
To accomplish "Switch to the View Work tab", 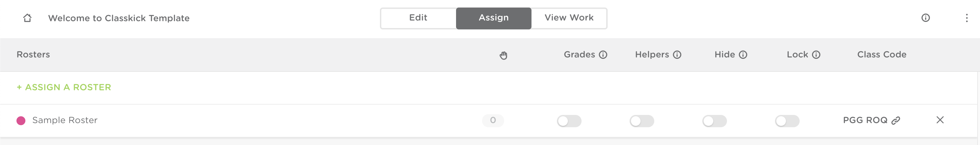I will pyautogui.click(x=569, y=18).
